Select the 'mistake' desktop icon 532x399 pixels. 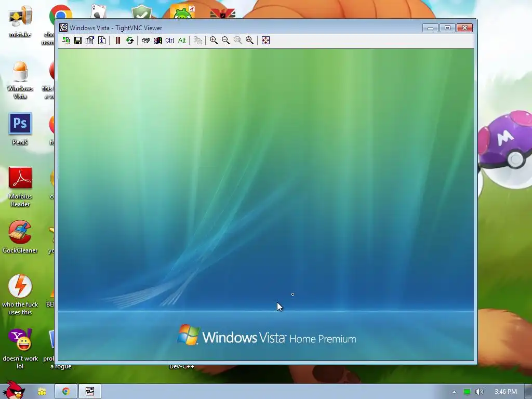tap(20, 21)
